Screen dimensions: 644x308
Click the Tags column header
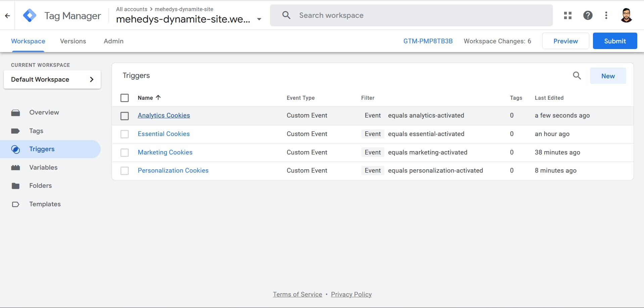tap(516, 98)
